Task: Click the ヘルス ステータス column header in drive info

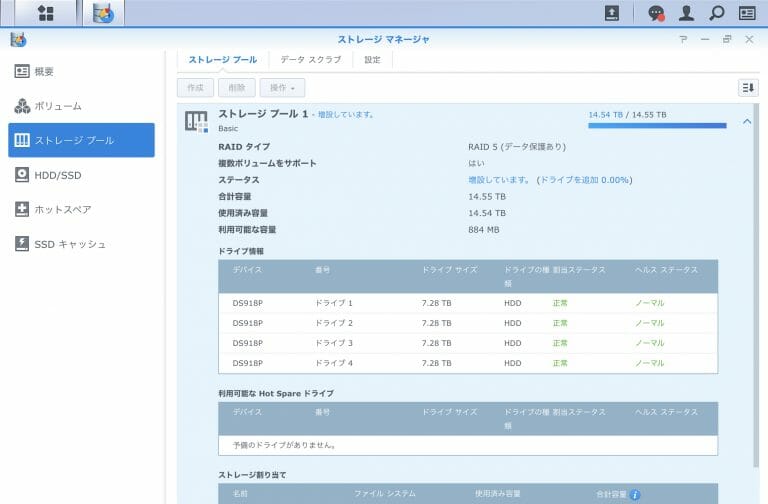Action: click(x=666, y=270)
